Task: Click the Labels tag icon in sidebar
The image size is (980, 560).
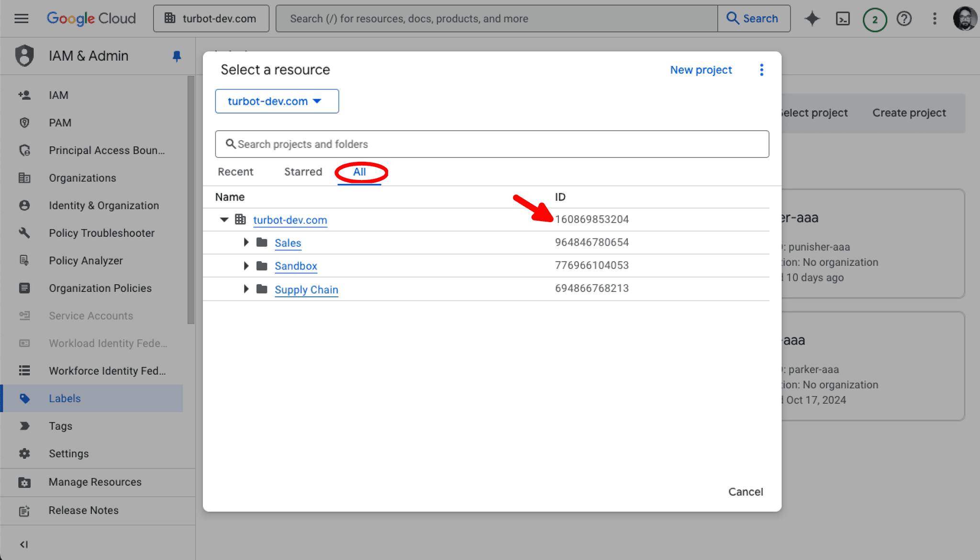Action: pyautogui.click(x=24, y=398)
